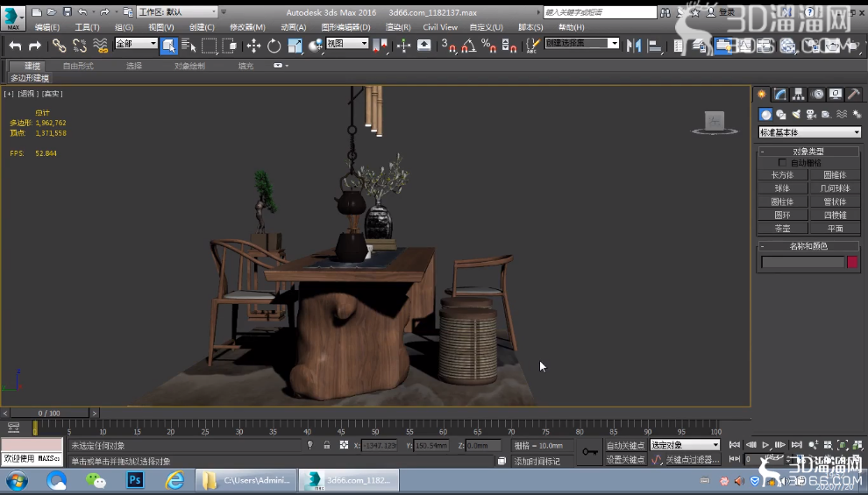Toggle Absolute/Offset transform type-in mode
Screen dimensions: 868x495
pos(344,445)
